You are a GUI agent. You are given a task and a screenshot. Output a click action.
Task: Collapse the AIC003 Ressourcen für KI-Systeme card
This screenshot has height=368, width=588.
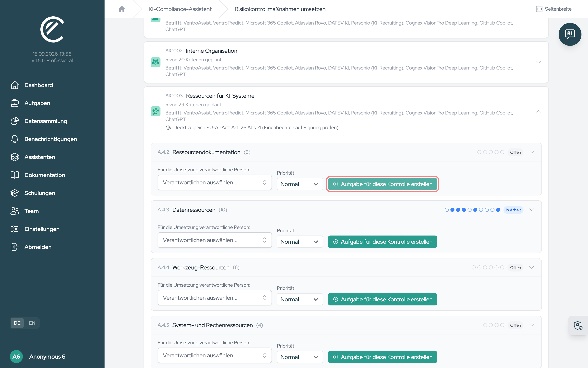point(538,111)
